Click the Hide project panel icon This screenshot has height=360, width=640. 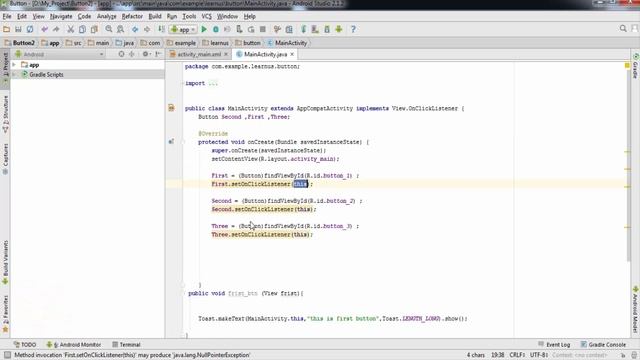pos(158,54)
